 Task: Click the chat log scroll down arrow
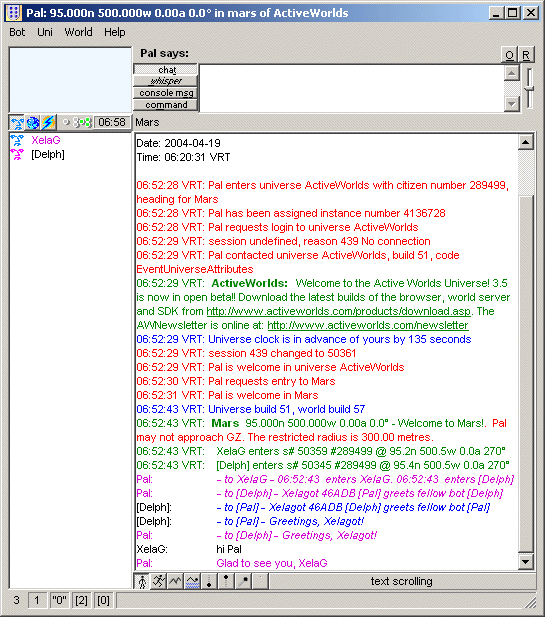point(526,562)
